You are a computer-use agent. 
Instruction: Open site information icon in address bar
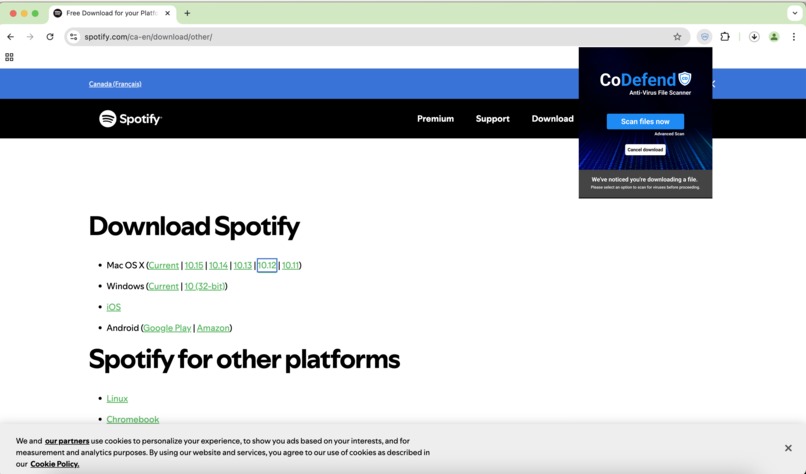point(74,37)
